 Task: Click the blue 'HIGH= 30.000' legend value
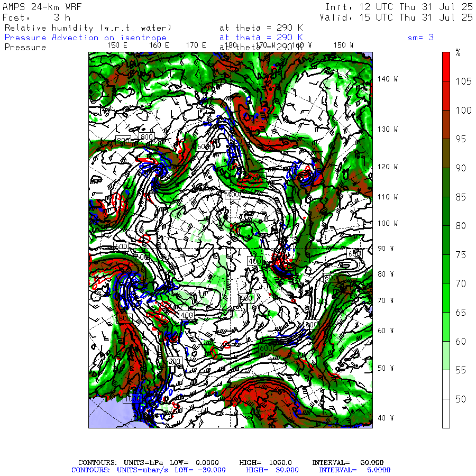[x=272, y=470]
